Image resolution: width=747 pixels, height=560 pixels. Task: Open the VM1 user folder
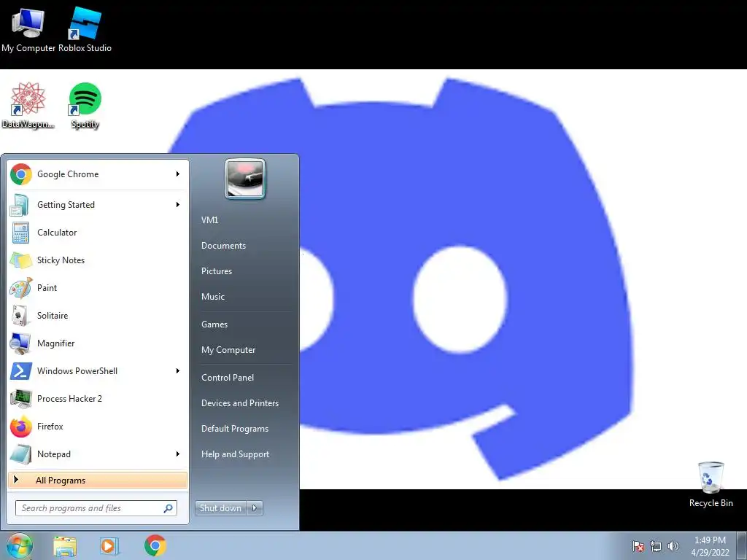tap(209, 220)
